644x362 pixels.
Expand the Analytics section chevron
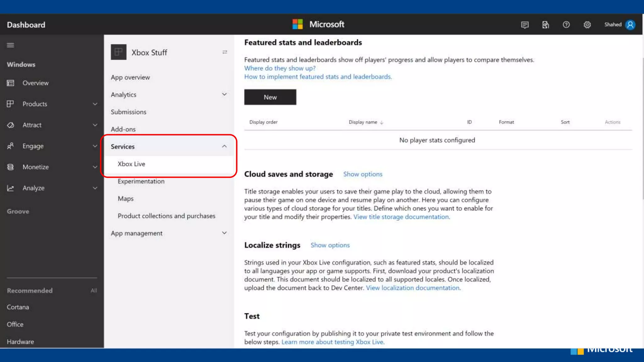[224, 94]
